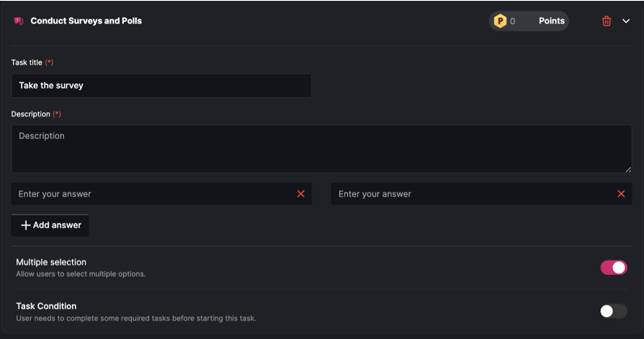Delete the task with the trash icon
This screenshot has height=339, width=644.
(607, 21)
